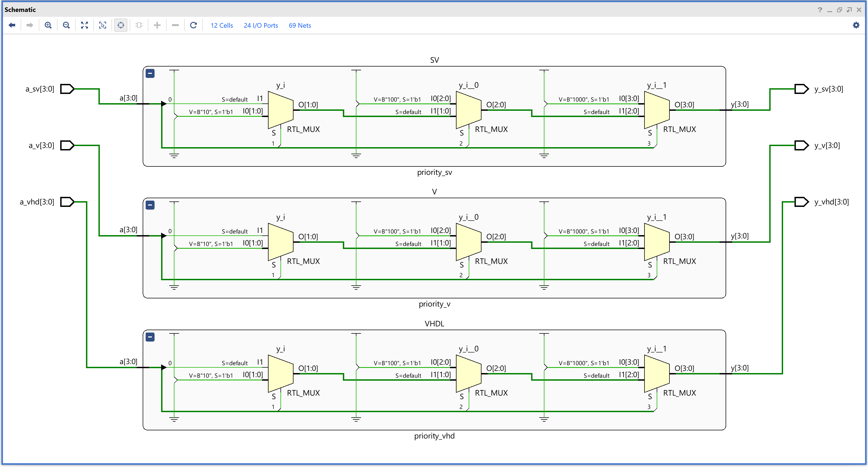Image resolution: width=868 pixels, height=467 pixels.
Task: Click the select area icon
Action: pos(103,25)
